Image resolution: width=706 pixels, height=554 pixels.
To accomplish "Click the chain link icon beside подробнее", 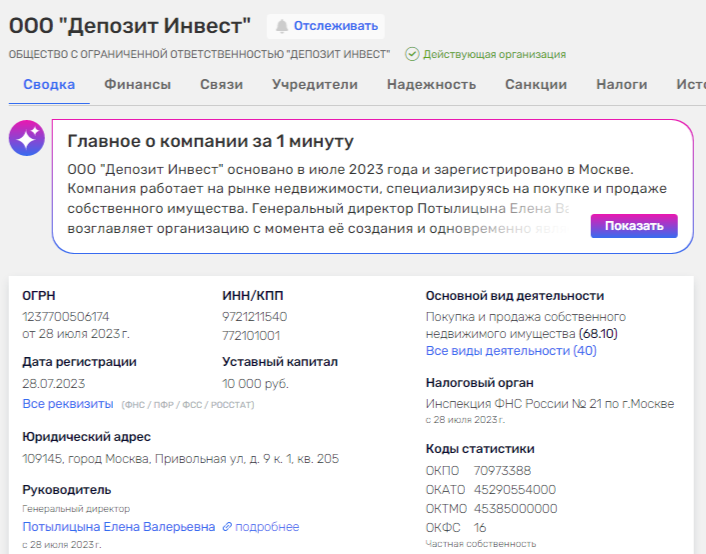I will [x=227, y=527].
